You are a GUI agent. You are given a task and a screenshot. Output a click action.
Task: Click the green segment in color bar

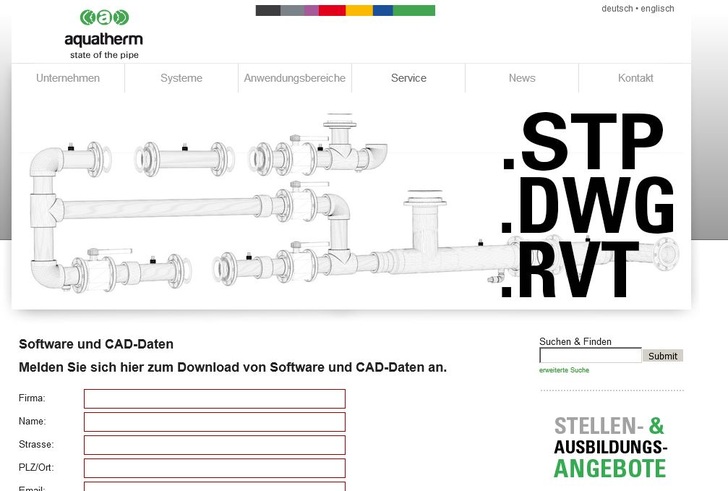click(414, 10)
